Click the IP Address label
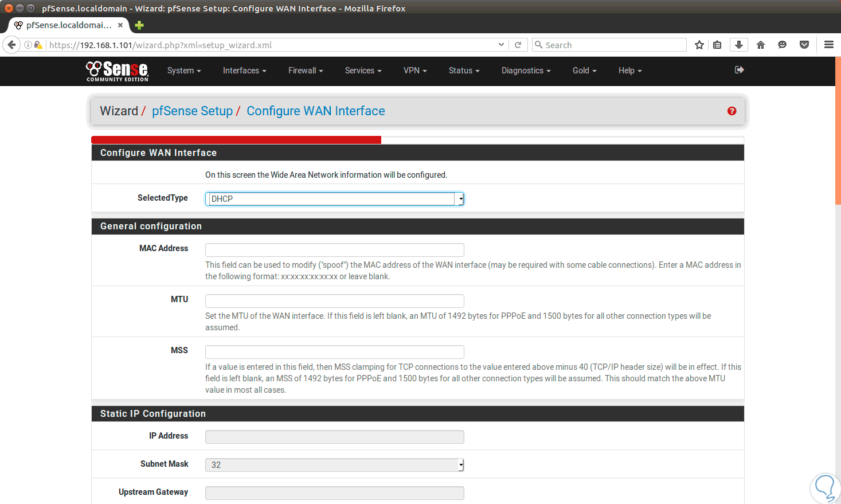 click(169, 436)
